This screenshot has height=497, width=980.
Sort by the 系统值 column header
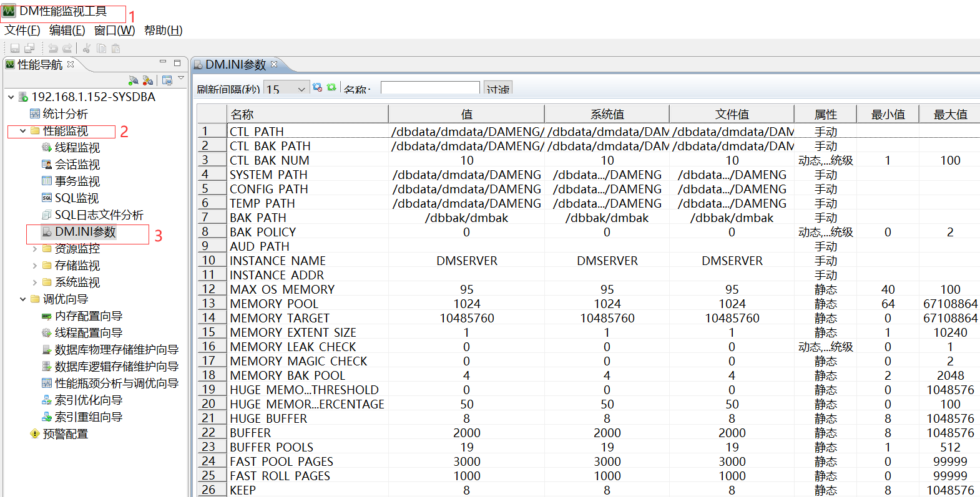[x=607, y=114]
